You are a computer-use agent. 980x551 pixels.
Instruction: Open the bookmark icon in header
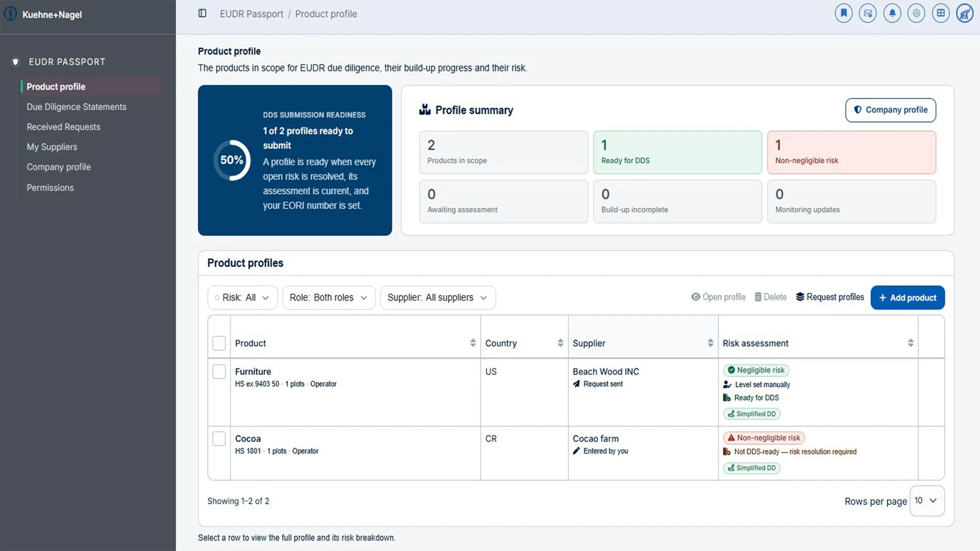tap(843, 14)
